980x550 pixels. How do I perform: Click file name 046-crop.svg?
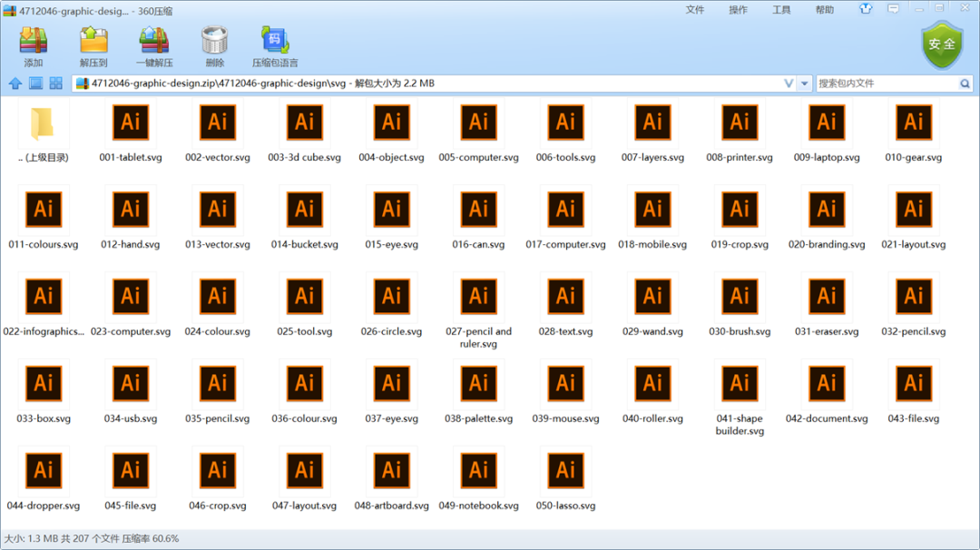(218, 505)
